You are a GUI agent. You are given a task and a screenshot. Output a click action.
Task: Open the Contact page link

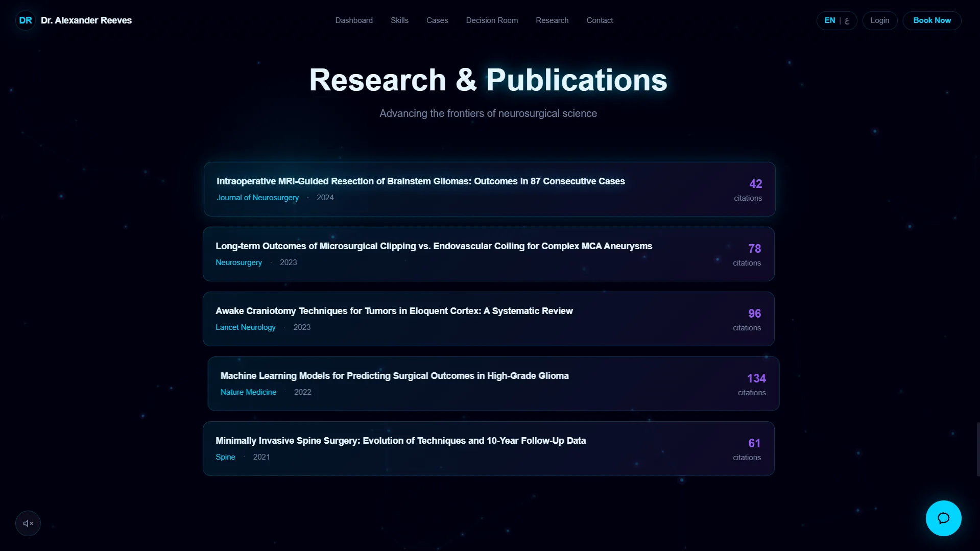600,20
